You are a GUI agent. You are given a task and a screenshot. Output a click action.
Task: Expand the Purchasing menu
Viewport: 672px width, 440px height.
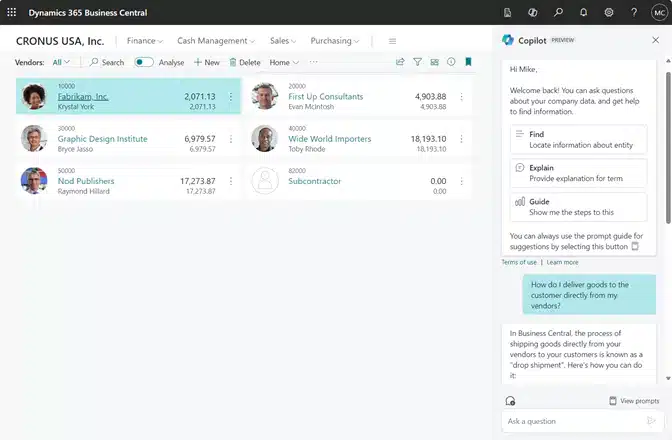click(x=335, y=41)
